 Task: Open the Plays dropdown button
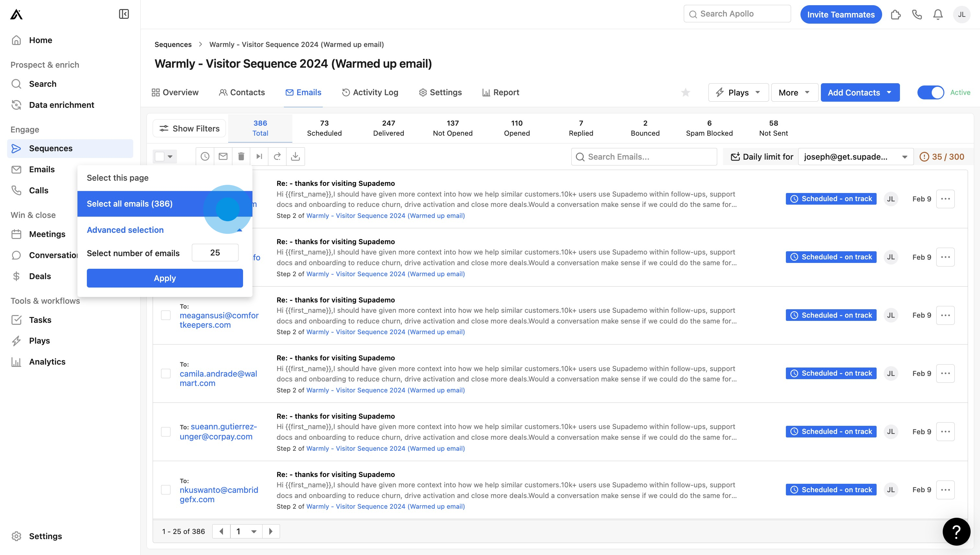[x=738, y=93]
